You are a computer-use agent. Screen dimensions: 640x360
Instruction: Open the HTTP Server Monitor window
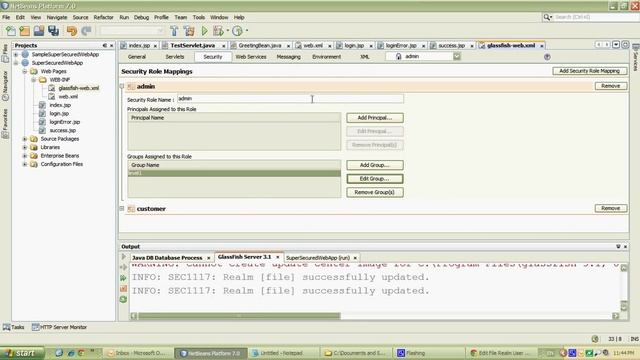coord(59,327)
